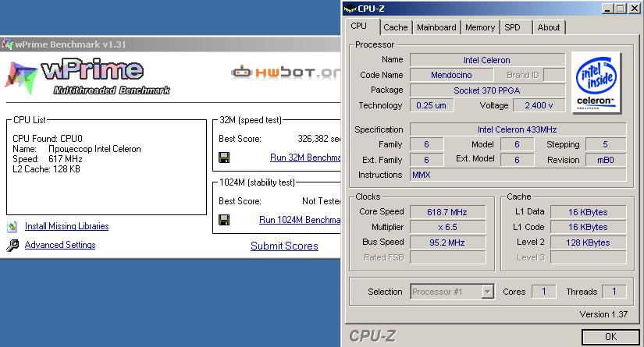The height and width of the screenshot is (347, 644).
Task: Click the colorful wPrime logo graphic
Action: pyautogui.click(x=21, y=77)
